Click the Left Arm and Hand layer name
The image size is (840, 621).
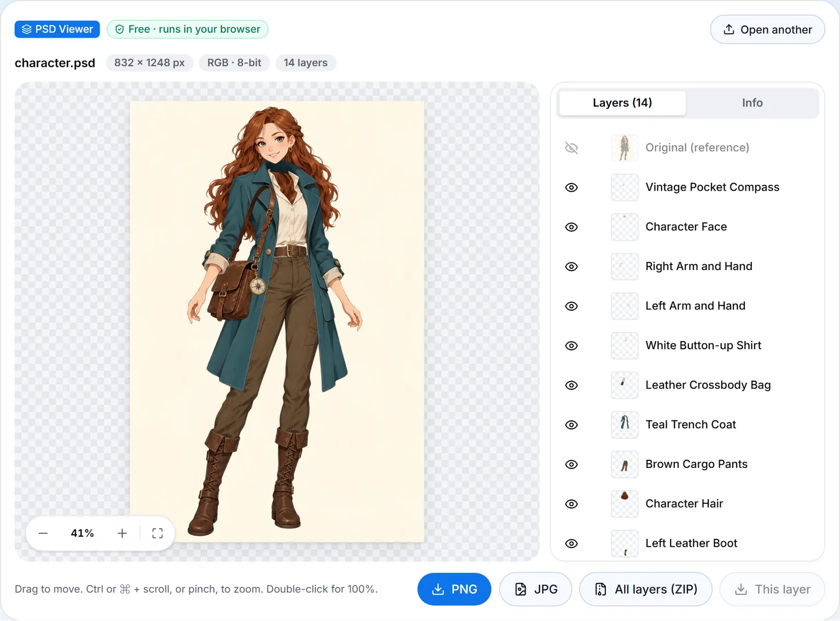point(696,306)
